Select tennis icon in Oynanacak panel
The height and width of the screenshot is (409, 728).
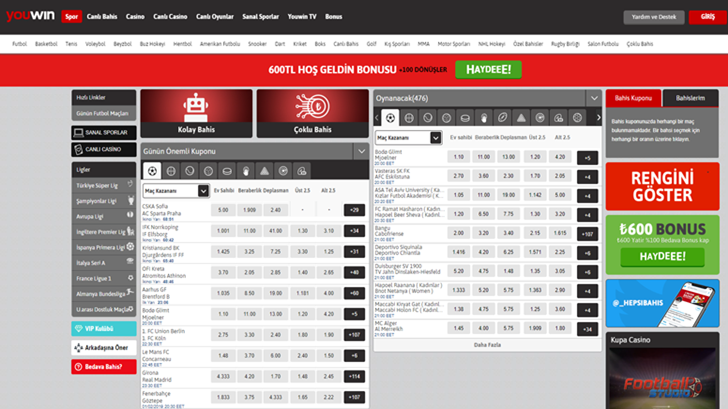point(428,118)
